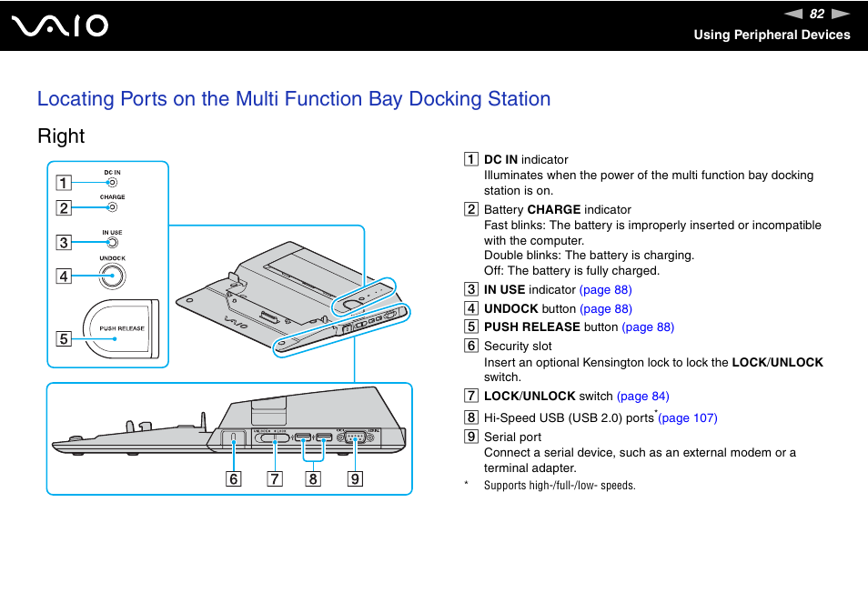Screen dimensions: 868x613
Task: Click 'Using Peripheral Devices' header text
Action: click(x=772, y=35)
